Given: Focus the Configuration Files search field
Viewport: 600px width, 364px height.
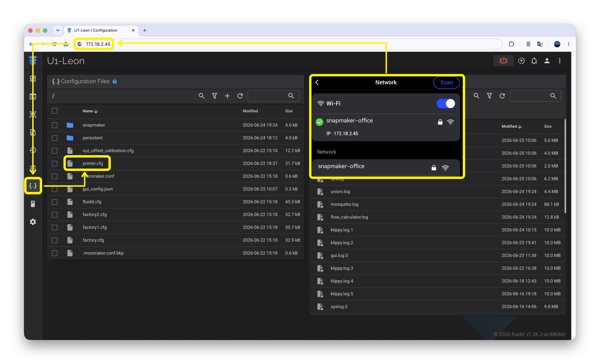Looking at the screenshot, I should tap(273, 96).
